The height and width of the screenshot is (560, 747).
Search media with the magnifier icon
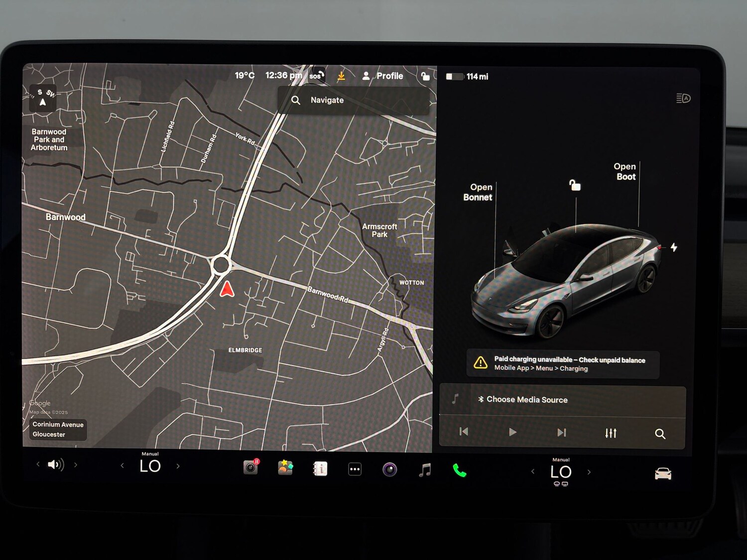[x=660, y=434]
